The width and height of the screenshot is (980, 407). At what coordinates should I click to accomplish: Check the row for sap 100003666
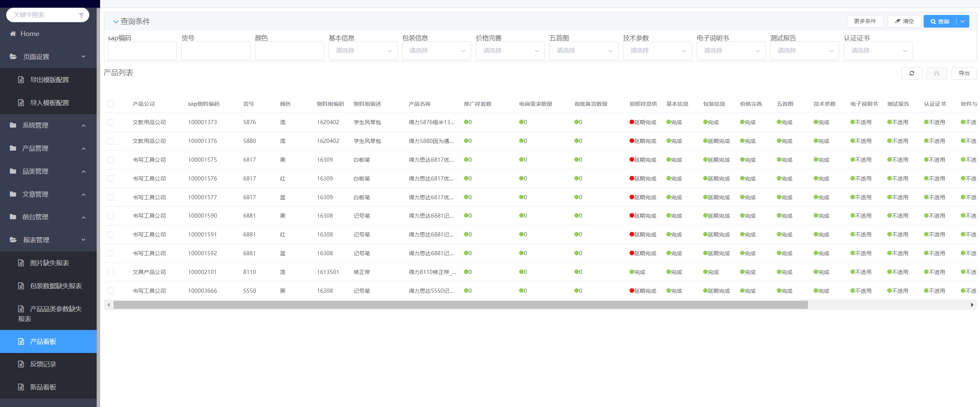pyautogui.click(x=111, y=291)
